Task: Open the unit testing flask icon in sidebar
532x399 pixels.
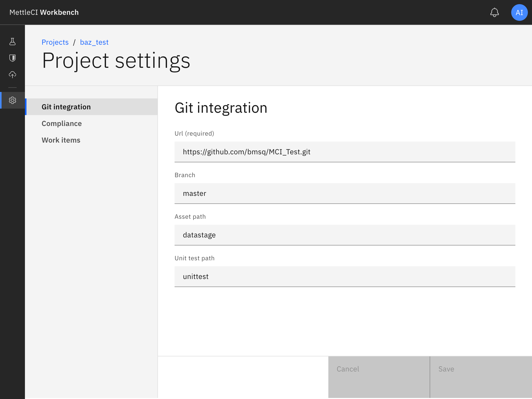Action: pos(12,42)
